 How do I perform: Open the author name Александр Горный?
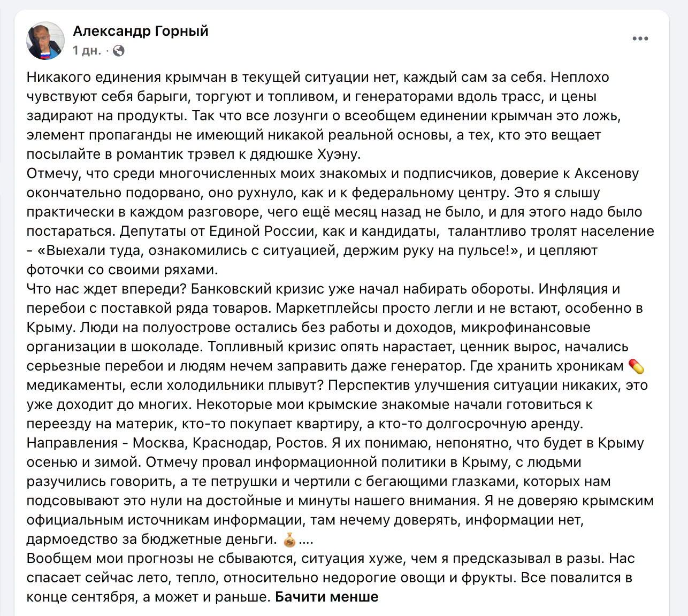(141, 31)
